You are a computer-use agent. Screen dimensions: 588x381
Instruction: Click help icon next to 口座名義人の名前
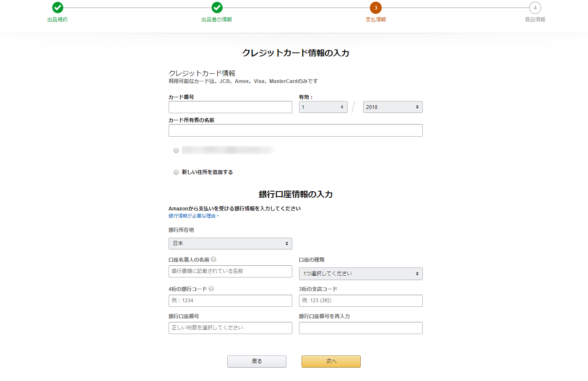pyautogui.click(x=213, y=259)
